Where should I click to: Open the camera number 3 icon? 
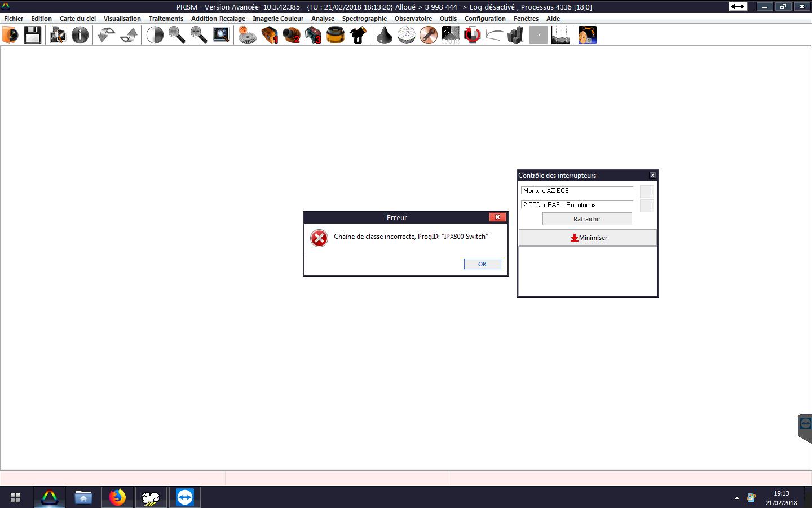314,35
